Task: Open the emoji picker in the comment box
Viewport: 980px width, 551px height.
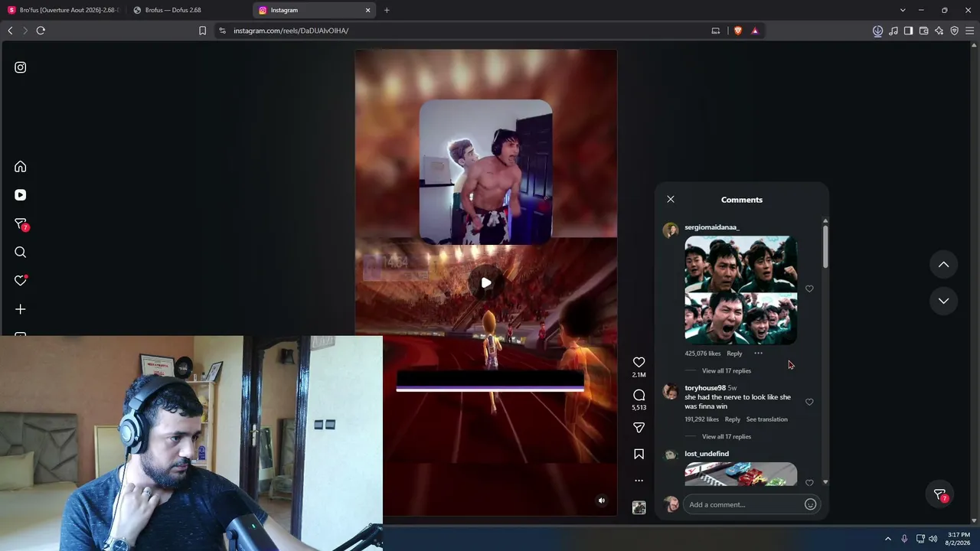Action: click(x=810, y=504)
